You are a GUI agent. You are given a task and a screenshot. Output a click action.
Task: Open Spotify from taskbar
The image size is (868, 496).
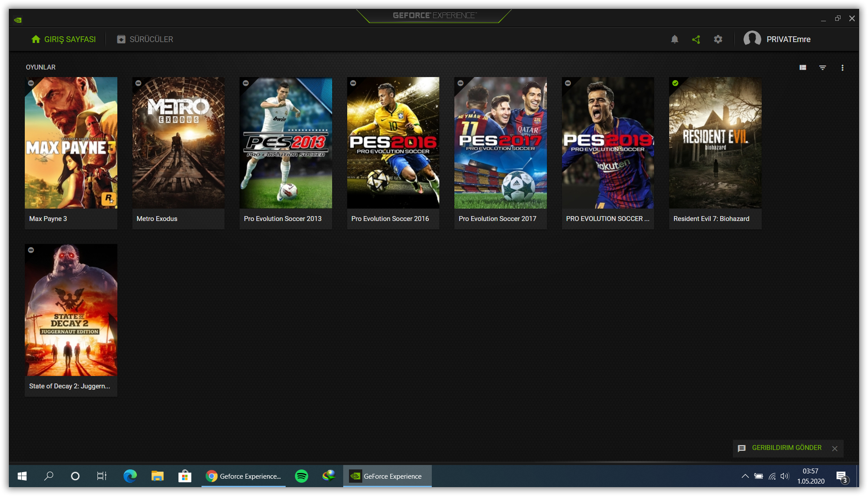click(302, 476)
